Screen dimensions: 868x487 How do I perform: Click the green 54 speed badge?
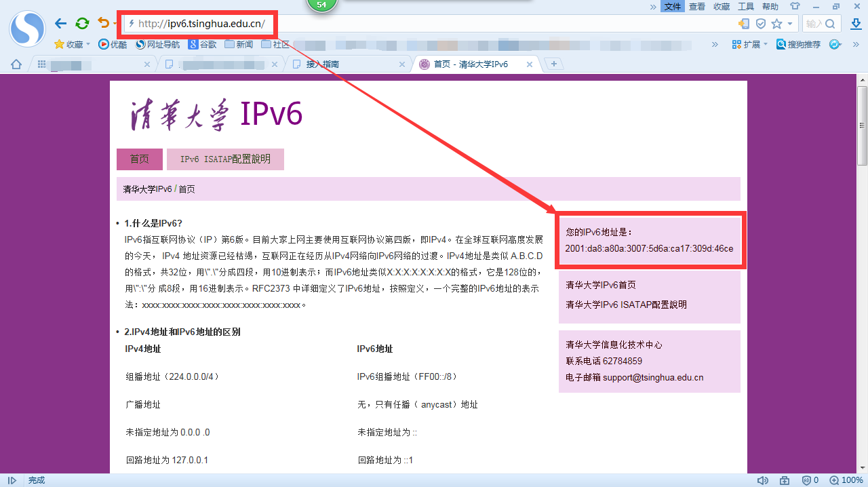(x=322, y=5)
